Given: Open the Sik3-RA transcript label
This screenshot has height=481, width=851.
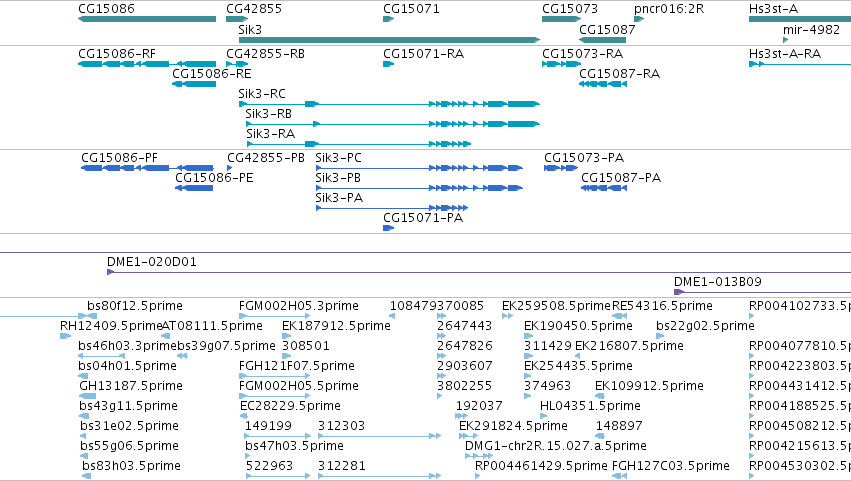Looking at the screenshot, I should click(270, 134).
